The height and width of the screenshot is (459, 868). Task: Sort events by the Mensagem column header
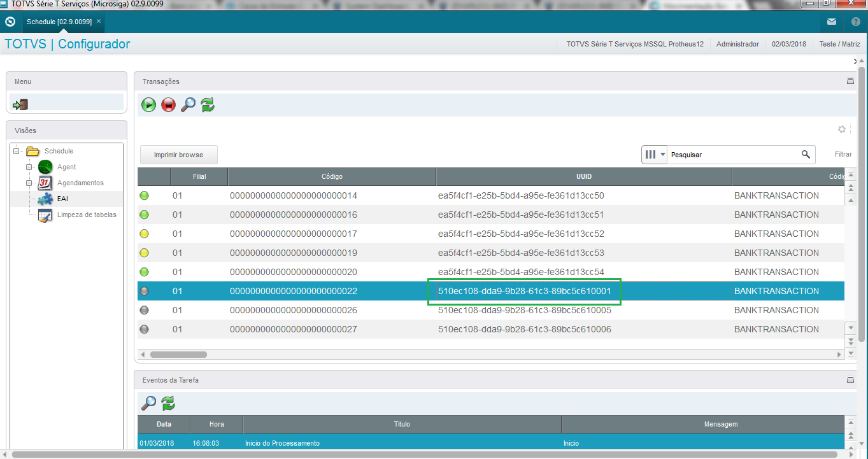pos(702,424)
